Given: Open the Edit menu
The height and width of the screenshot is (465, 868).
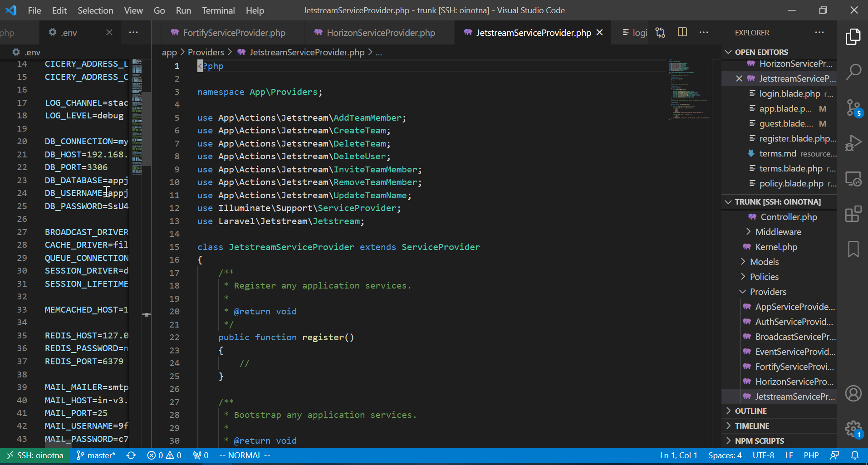Looking at the screenshot, I should [59, 10].
